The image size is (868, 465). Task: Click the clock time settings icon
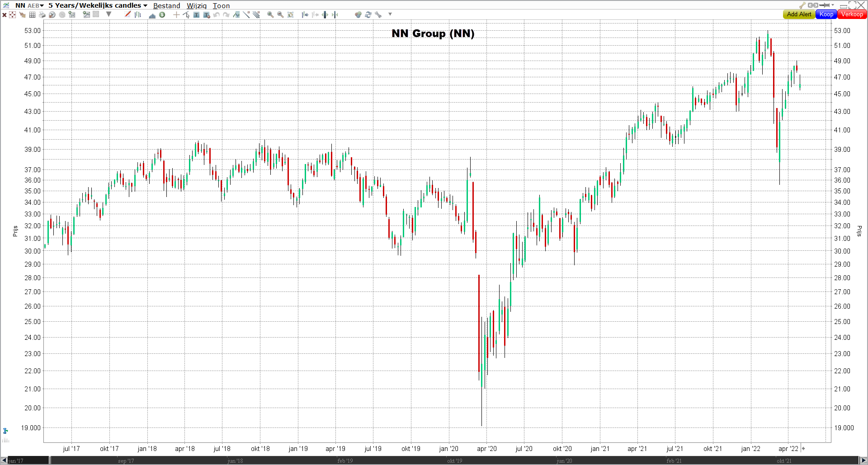click(x=52, y=15)
